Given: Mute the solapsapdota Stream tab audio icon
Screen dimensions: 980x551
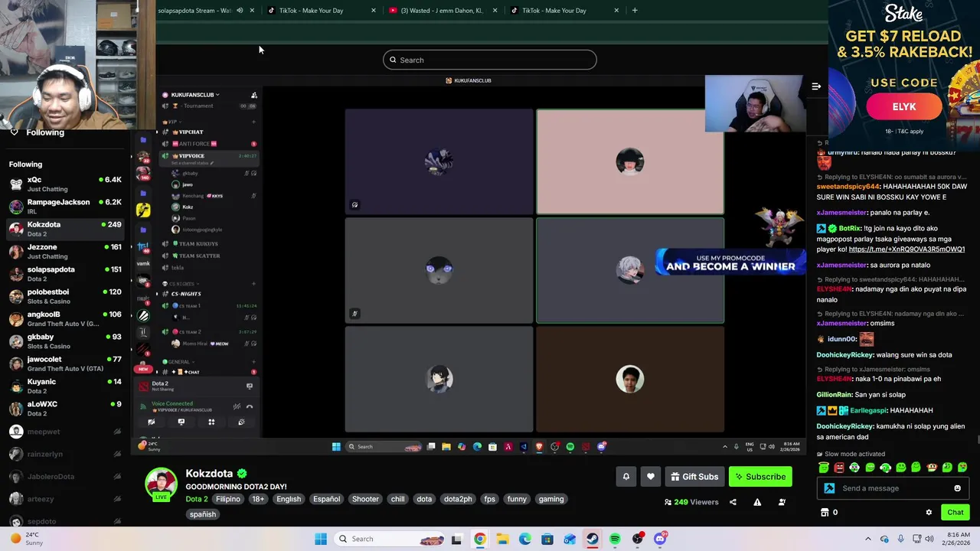Looking at the screenshot, I should [x=240, y=10].
